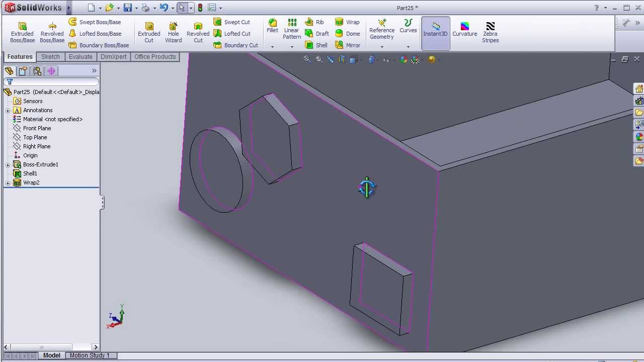Open the Hole Wizard
Screen dimensions: 644x362
(173, 32)
